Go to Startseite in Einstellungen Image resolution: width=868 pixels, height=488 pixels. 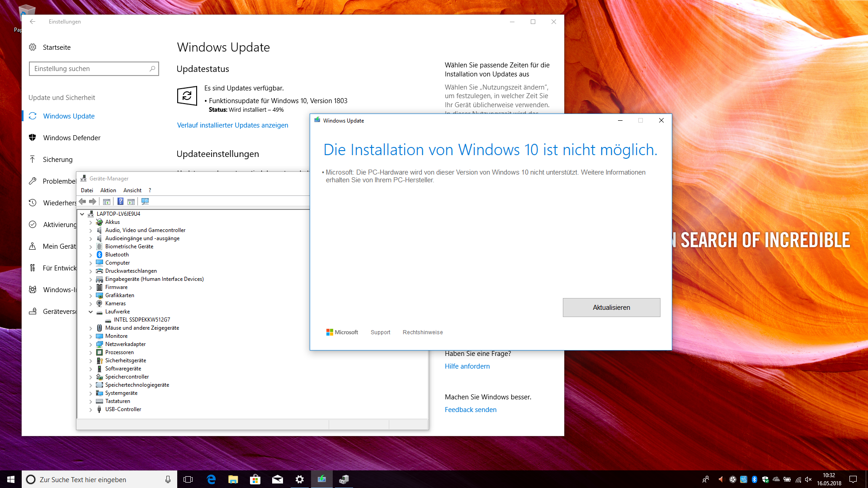point(57,47)
